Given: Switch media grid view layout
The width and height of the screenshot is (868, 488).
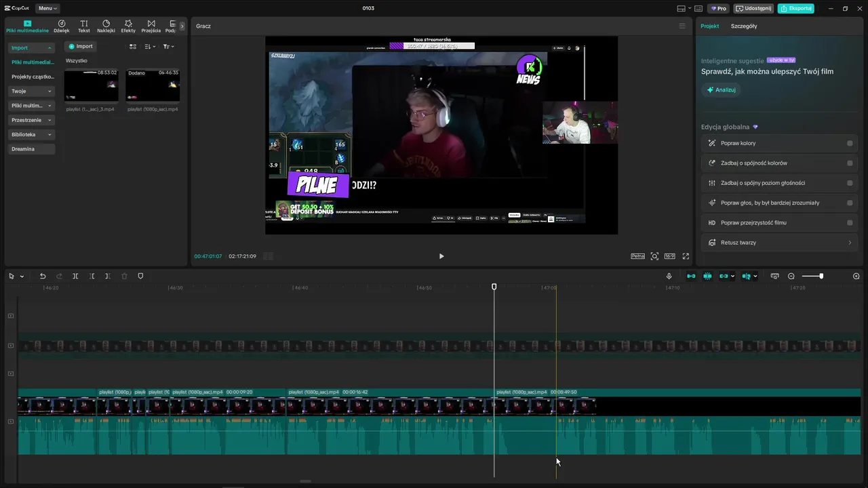Looking at the screenshot, I should [x=133, y=46].
